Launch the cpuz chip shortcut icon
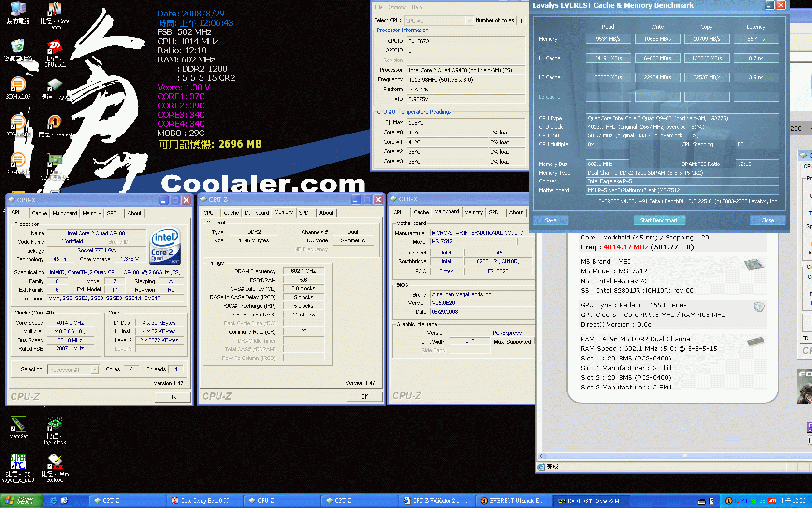This screenshot has width=812, height=508. [55, 88]
